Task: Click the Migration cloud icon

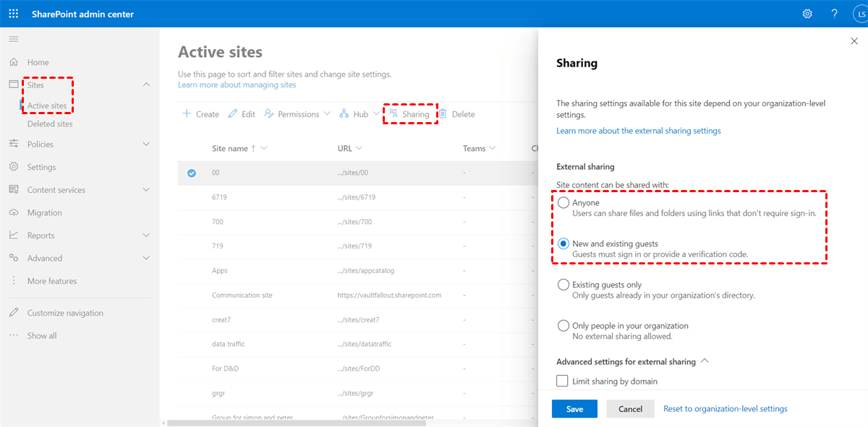Action: 14,212
